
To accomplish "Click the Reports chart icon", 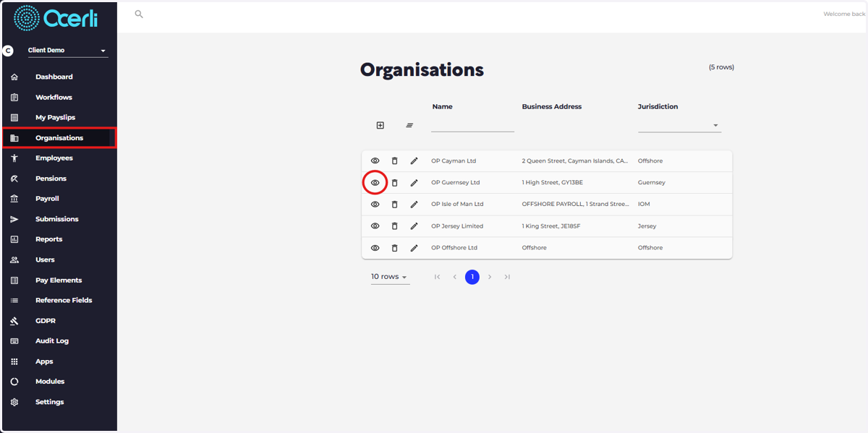I will tap(14, 239).
